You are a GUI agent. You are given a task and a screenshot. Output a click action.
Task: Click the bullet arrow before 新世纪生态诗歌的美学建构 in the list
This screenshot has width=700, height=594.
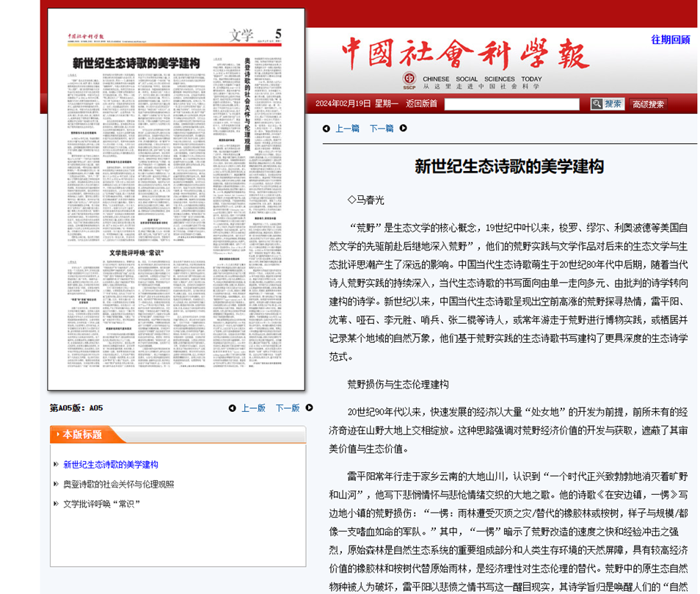click(x=56, y=465)
